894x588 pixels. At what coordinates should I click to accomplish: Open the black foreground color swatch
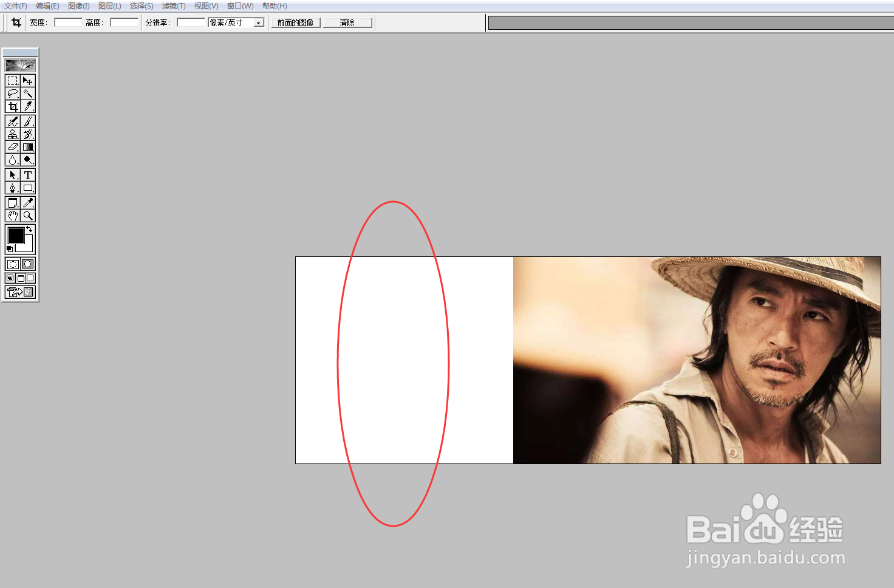16,235
